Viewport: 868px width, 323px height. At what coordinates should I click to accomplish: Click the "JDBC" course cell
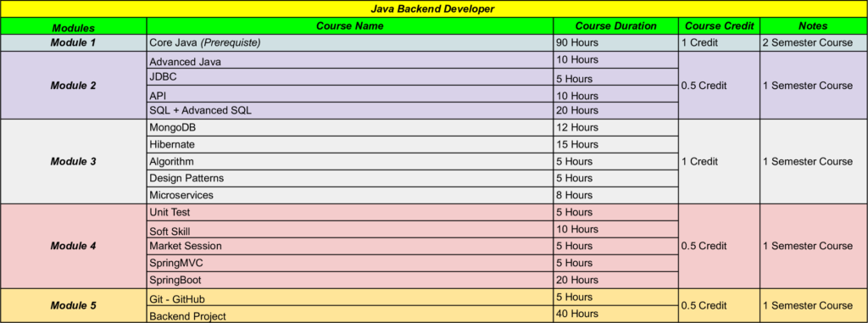click(350, 77)
